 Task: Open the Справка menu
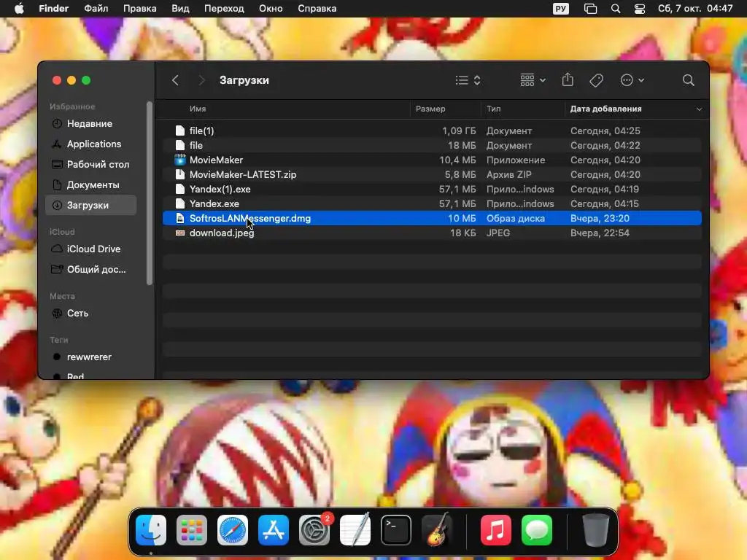(317, 9)
